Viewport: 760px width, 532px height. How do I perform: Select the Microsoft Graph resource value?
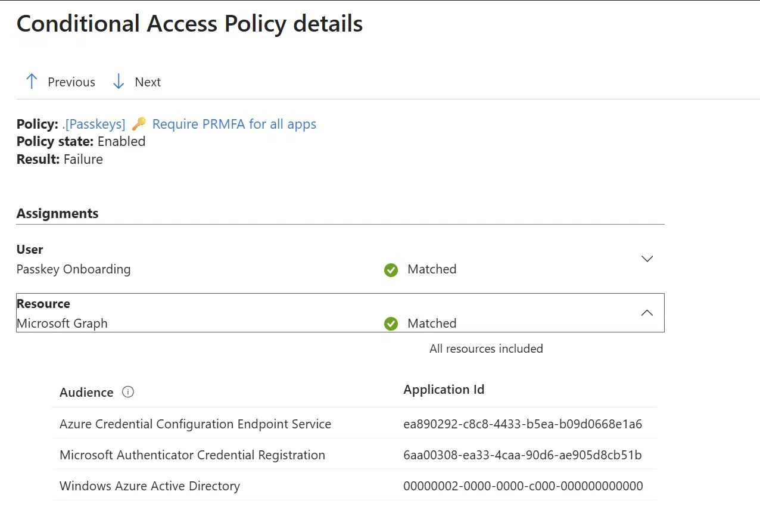[x=63, y=323]
